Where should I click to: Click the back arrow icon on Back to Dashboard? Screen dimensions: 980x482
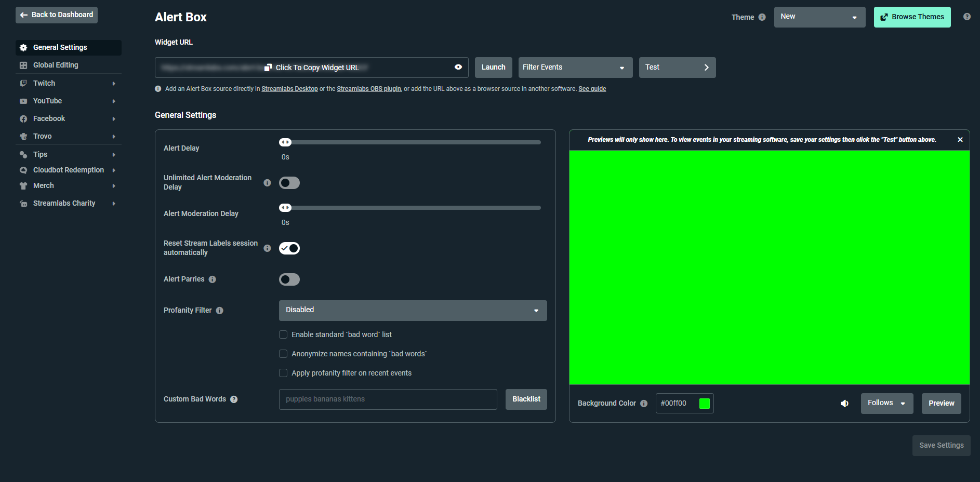[x=24, y=15]
